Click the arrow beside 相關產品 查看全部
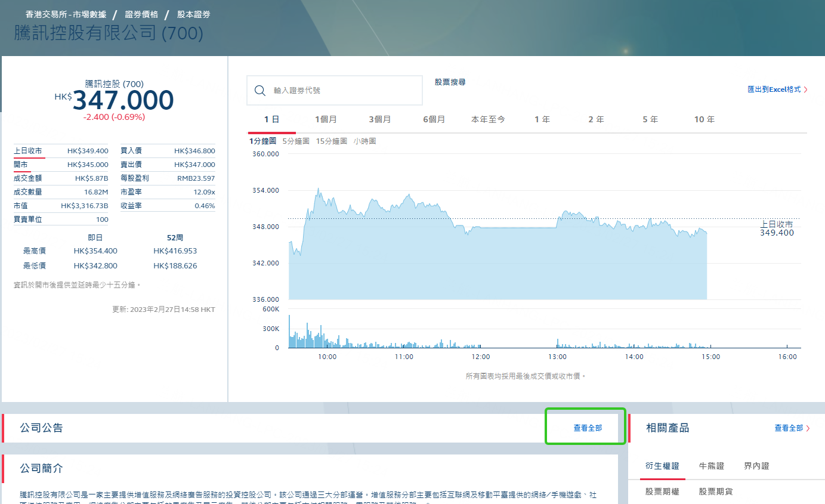 [808, 428]
